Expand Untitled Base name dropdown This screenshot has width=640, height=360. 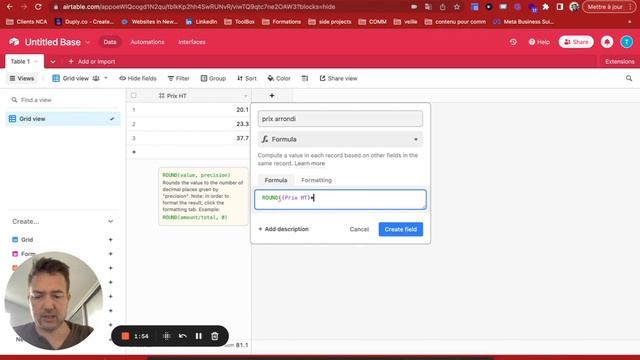click(x=88, y=42)
